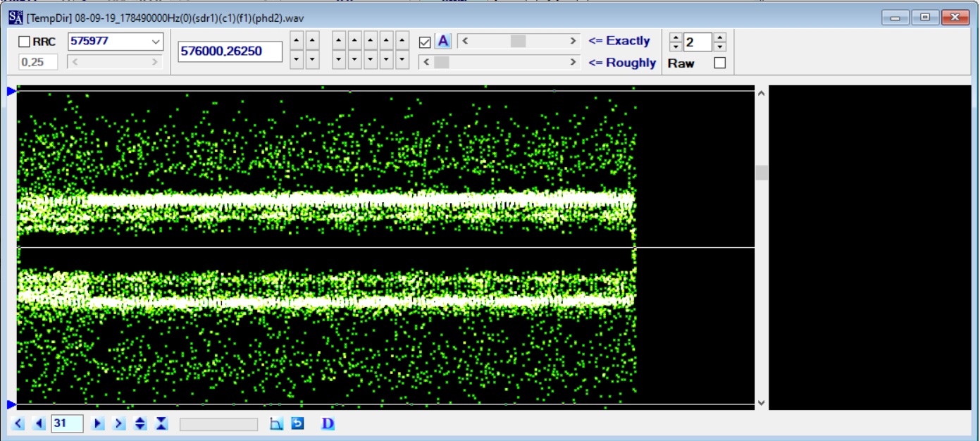Click the 31 number field
The height and width of the screenshot is (441, 980).
coord(67,423)
